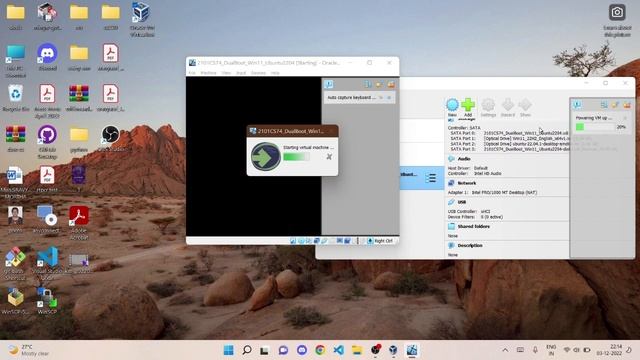Open the machine tools list menu icon
Screen dimensions: 640x360
431,178
